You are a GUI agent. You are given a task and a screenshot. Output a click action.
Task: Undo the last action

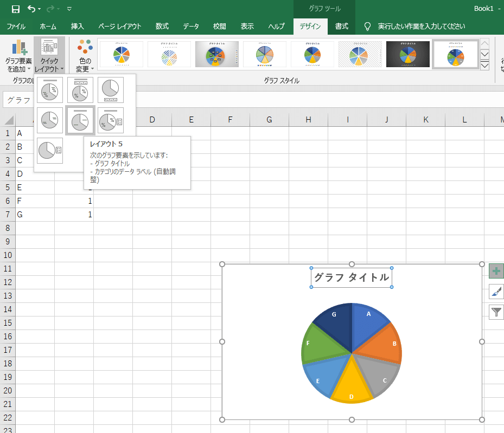click(31, 9)
